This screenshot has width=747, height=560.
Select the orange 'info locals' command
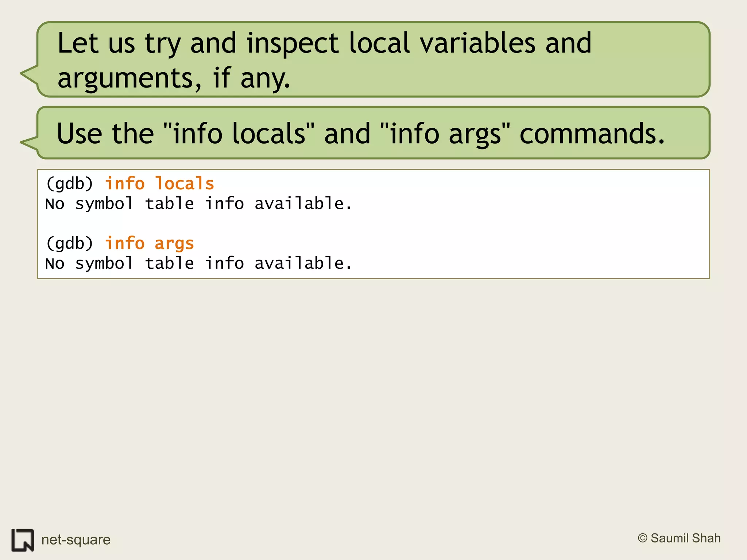pos(159,183)
